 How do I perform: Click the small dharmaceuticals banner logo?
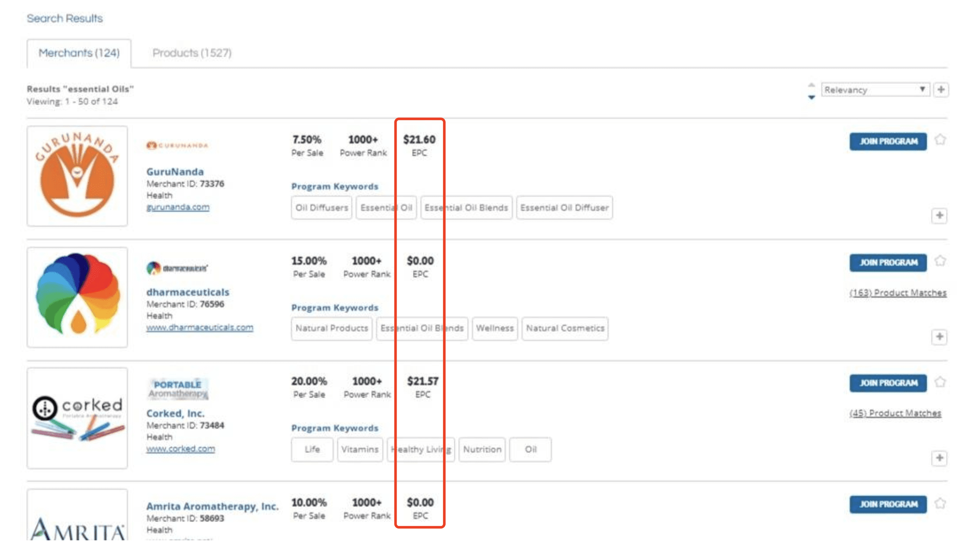point(177,268)
